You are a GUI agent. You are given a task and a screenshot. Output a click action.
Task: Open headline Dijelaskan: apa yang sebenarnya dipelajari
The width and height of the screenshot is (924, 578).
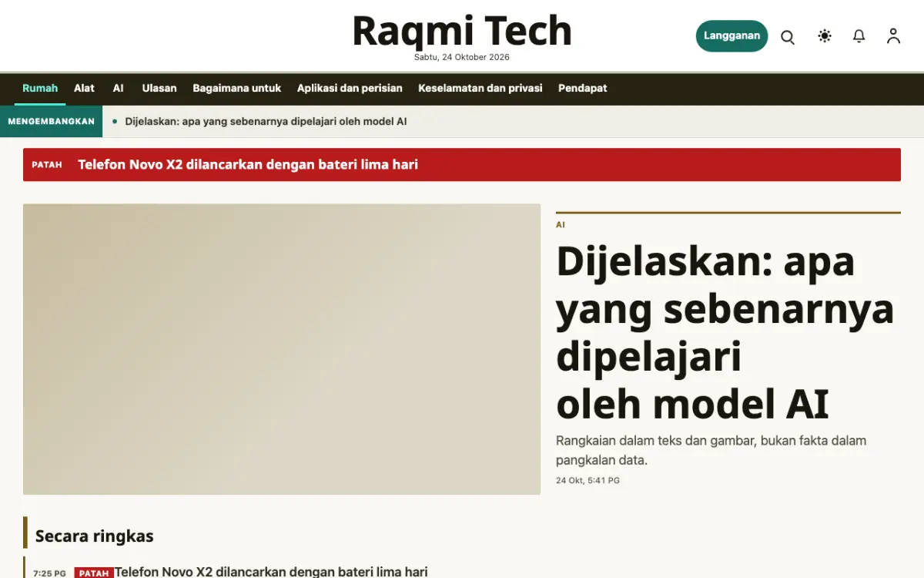(x=725, y=332)
